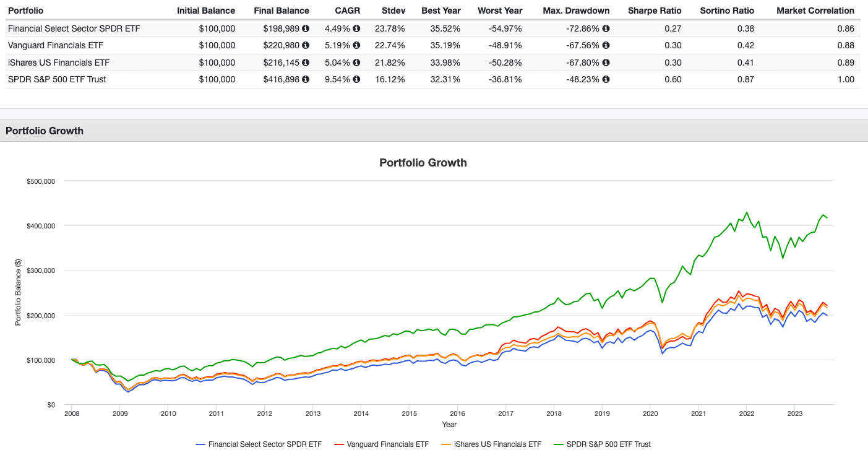868x450 pixels.
Task: Click the Portfolio column header
Action: pos(25,11)
